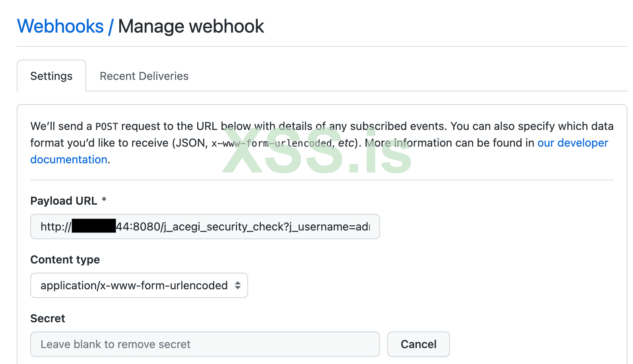Click the Manage webhook page heading
Screen dimensions: 633x364
[x=191, y=27]
